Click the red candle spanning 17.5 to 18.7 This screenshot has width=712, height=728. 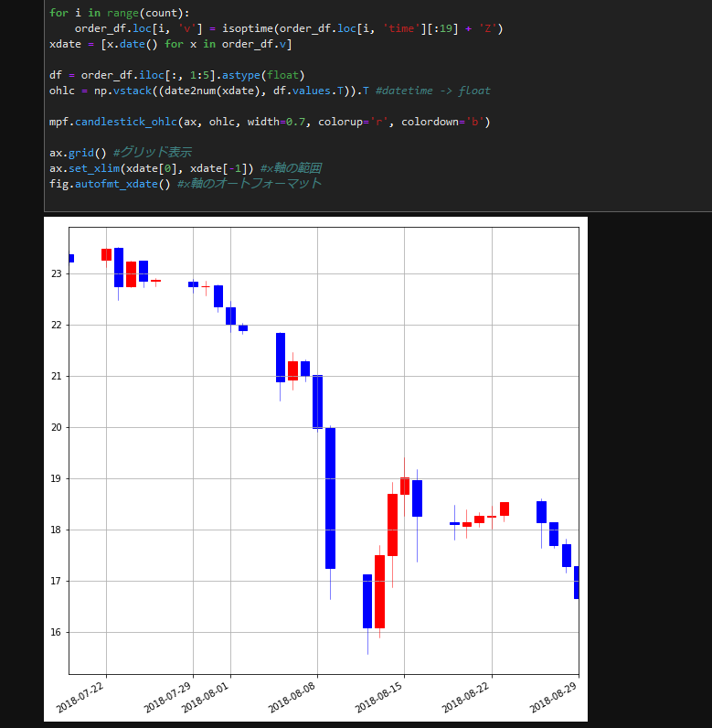point(392,525)
